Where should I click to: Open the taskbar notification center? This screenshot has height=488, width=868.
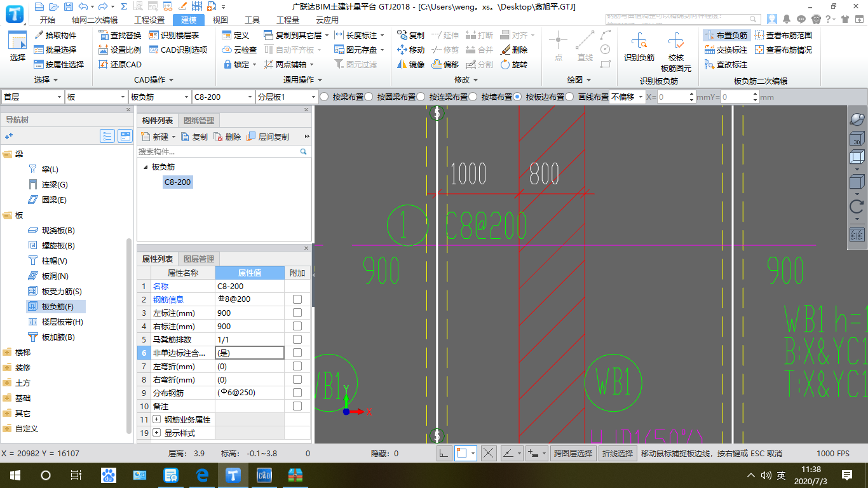pyautogui.click(x=846, y=475)
